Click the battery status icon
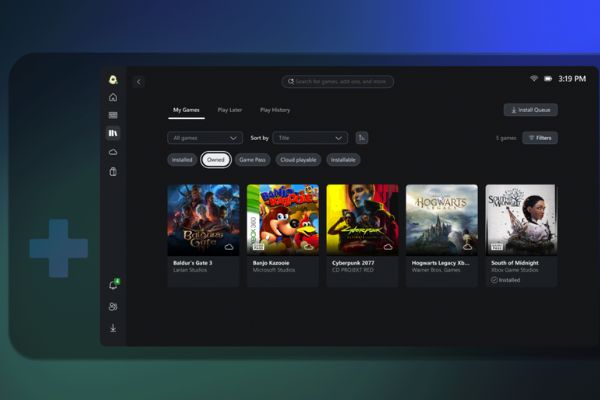 click(548, 79)
